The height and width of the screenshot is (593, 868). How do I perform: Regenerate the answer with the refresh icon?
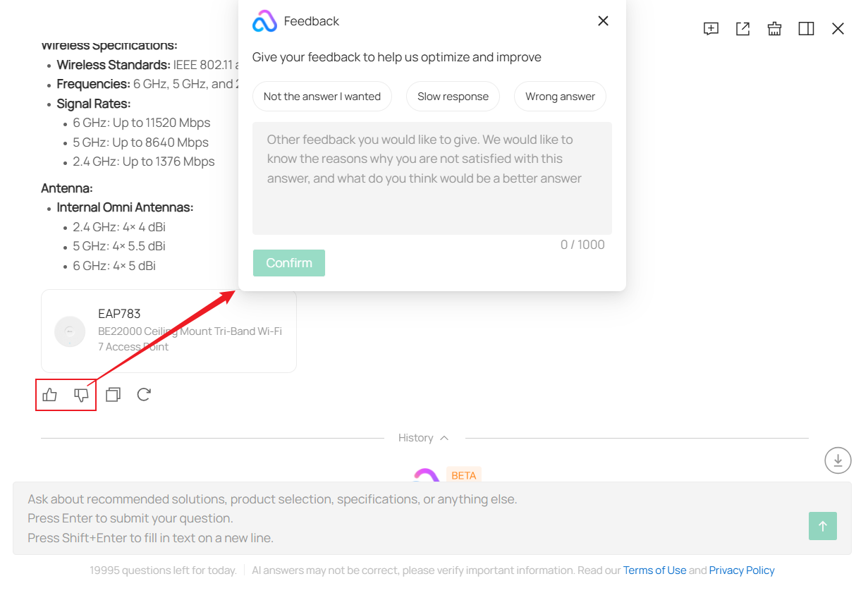144,395
